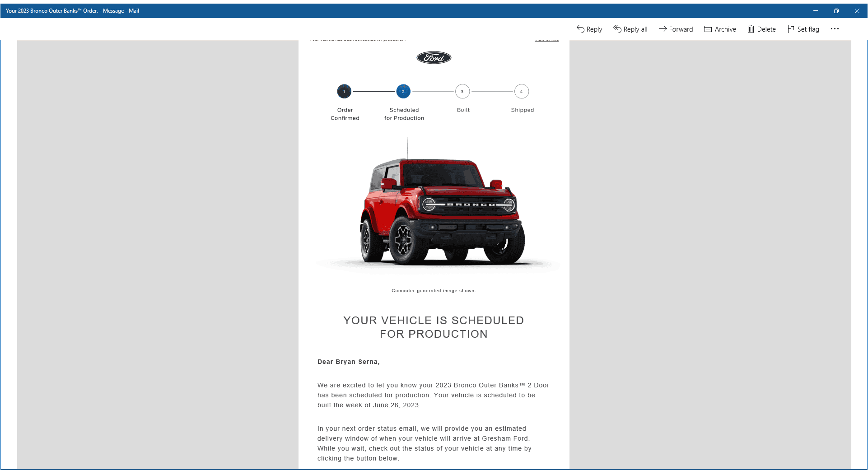Viewport: 868px width, 470px height.
Task: Click Reply all in toolbar
Action: coord(630,29)
